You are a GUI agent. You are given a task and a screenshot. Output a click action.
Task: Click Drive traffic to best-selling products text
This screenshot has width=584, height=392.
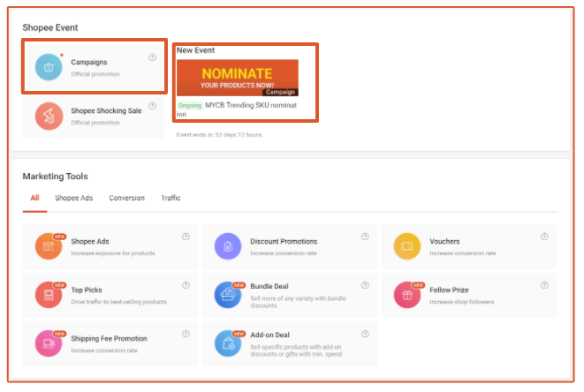(x=118, y=302)
